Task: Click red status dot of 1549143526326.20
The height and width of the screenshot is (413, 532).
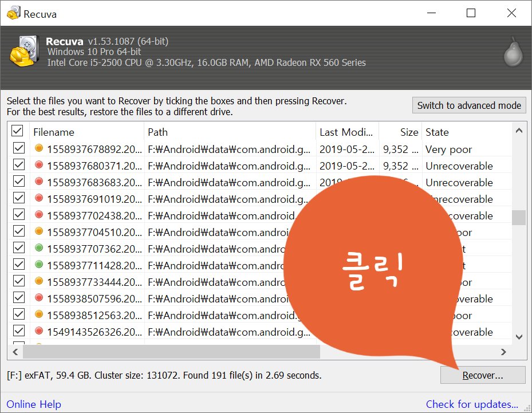Action: 39,331
